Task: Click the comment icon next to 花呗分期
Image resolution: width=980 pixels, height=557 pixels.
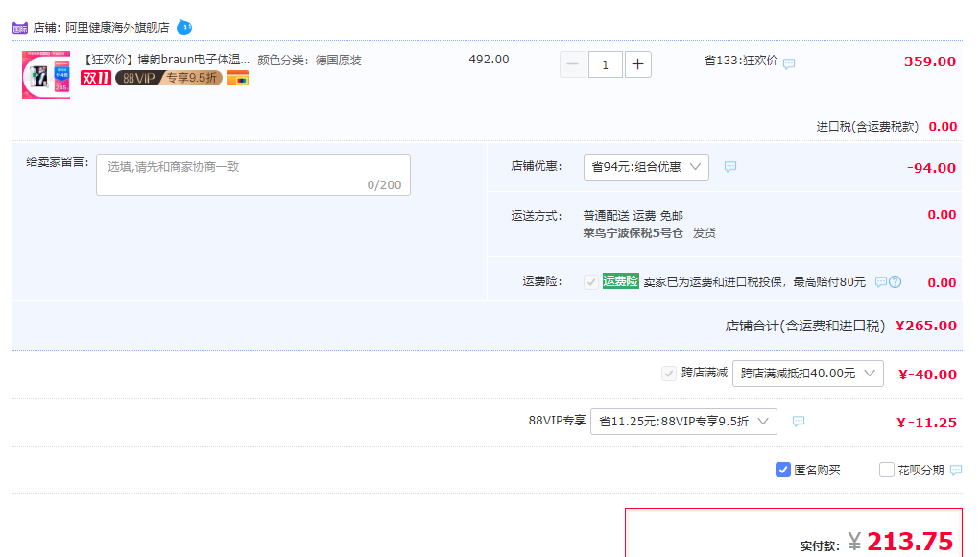Action: [956, 471]
